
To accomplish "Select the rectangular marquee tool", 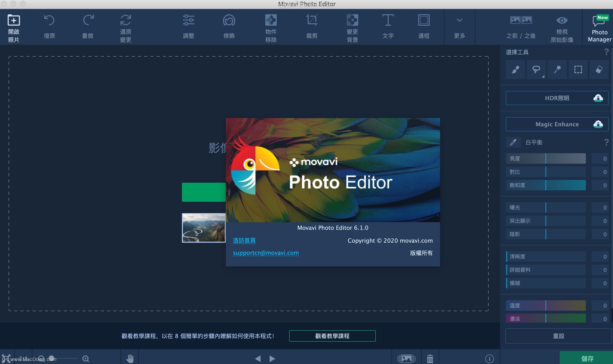I will 578,69.
